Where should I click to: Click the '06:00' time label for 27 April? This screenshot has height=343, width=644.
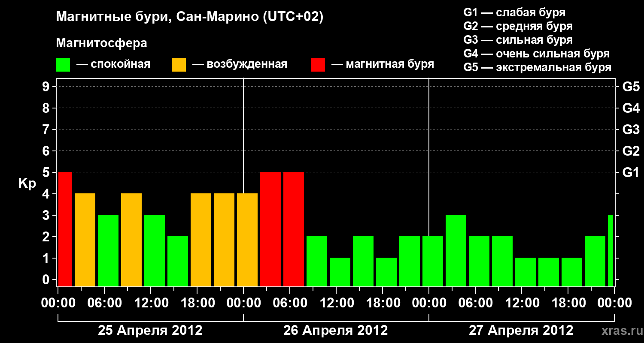click(475, 303)
